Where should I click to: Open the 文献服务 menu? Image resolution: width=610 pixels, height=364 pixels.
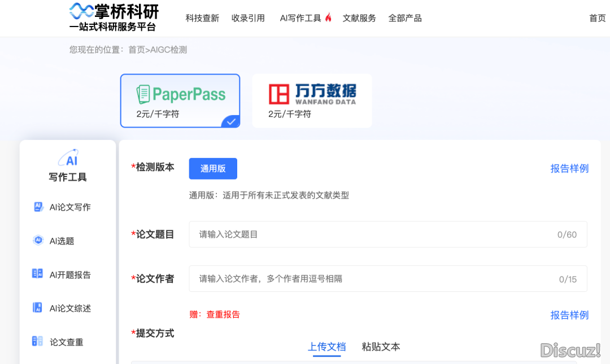pyautogui.click(x=359, y=18)
